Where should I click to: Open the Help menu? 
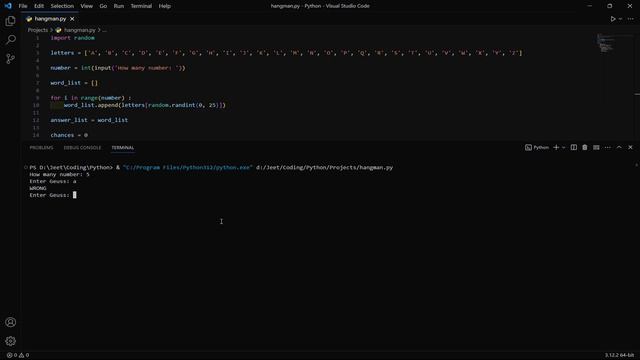(164, 6)
